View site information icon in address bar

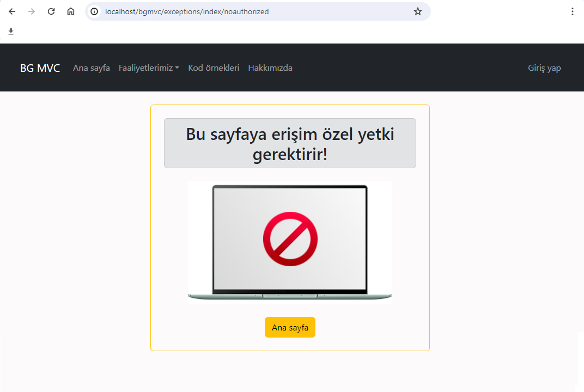tap(95, 11)
